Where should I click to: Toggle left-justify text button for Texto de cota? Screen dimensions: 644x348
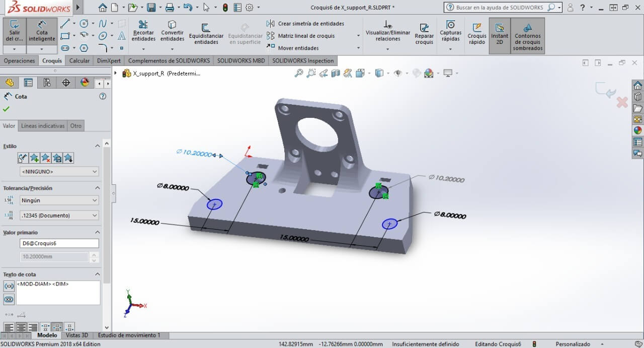pyautogui.click(x=9, y=327)
